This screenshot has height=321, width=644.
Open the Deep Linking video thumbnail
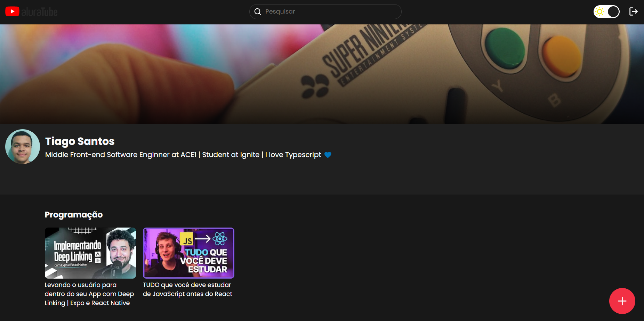coord(90,253)
